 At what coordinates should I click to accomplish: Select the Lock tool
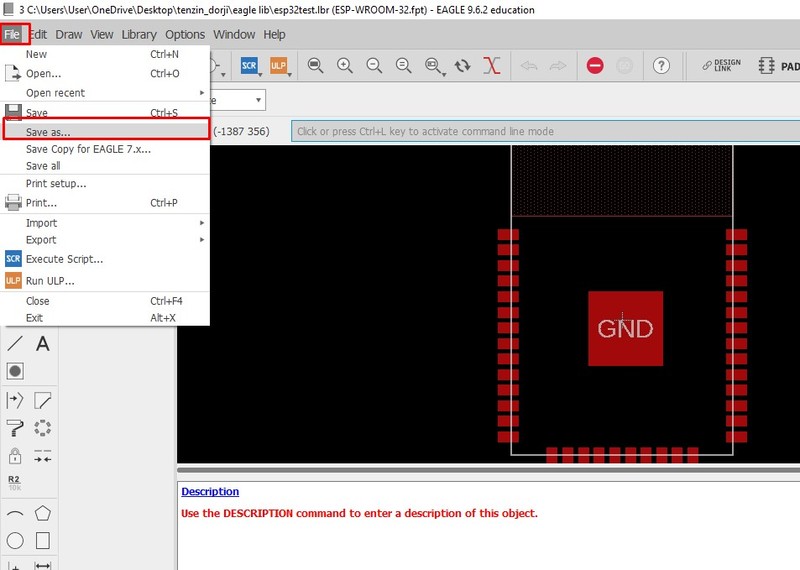(x=15, y=455)
